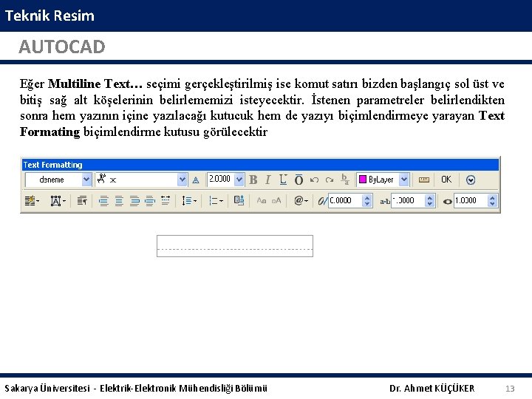Open the @ Symbol dropdown

pyautogui.click(x=301, y=200)
